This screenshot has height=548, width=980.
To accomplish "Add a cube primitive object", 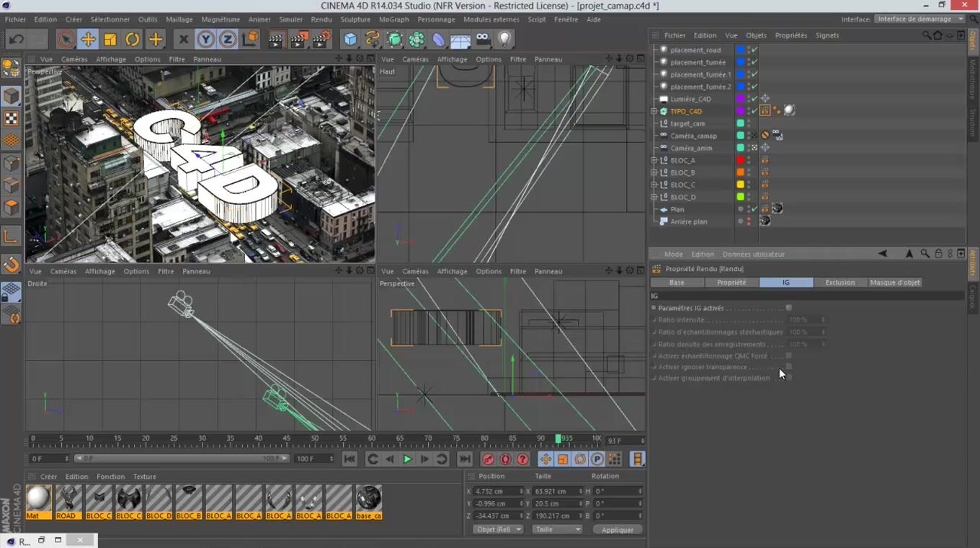I will pos(350,39).
